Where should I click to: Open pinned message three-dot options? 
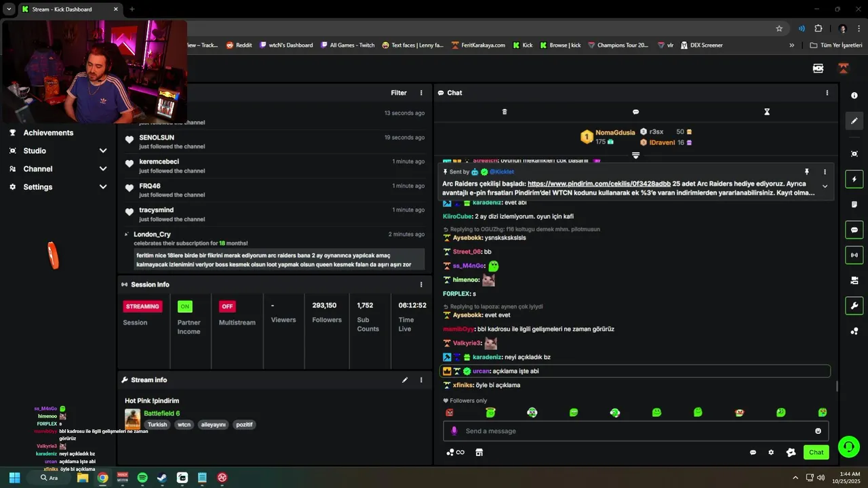click(825, 172)
